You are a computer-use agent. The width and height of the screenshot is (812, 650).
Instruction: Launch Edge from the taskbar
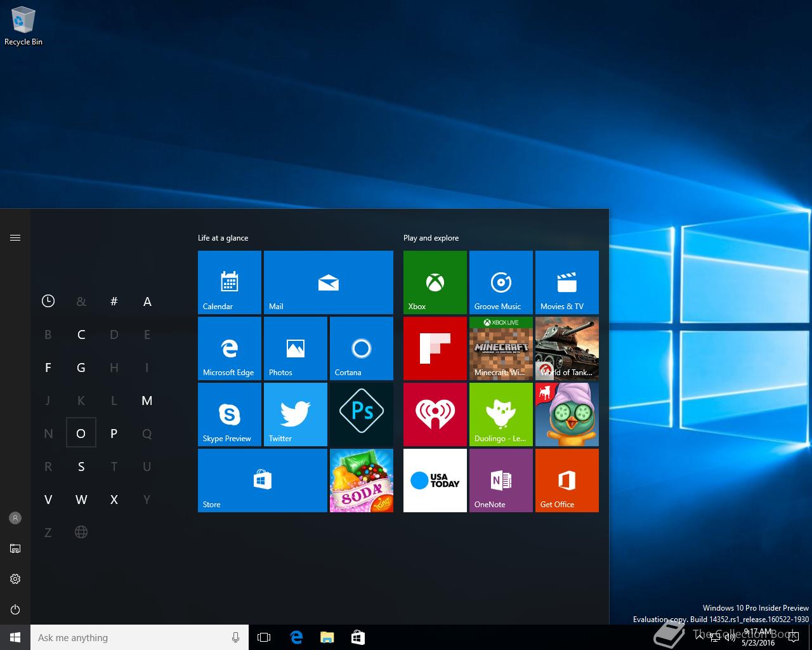[x=296, y=637]
